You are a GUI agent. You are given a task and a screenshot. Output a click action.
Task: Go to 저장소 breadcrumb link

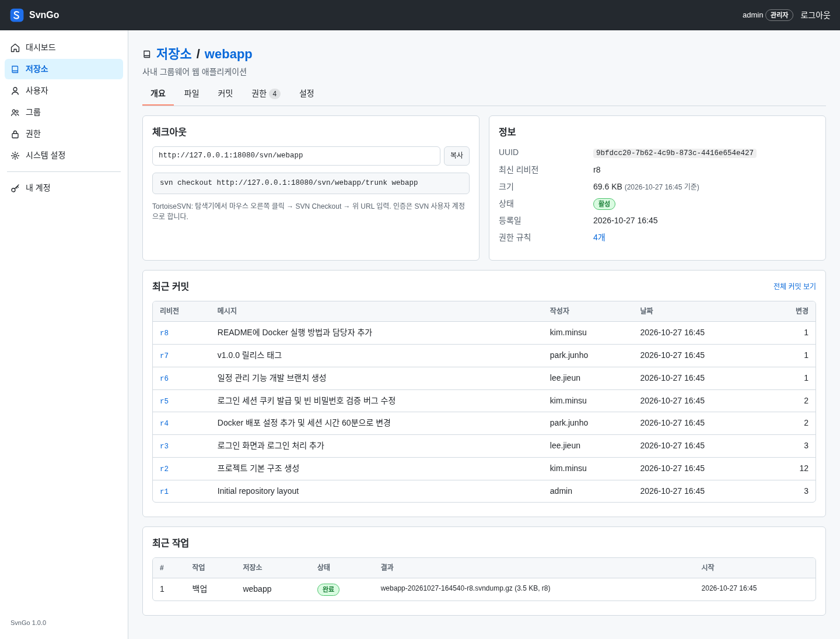point(174,54)
